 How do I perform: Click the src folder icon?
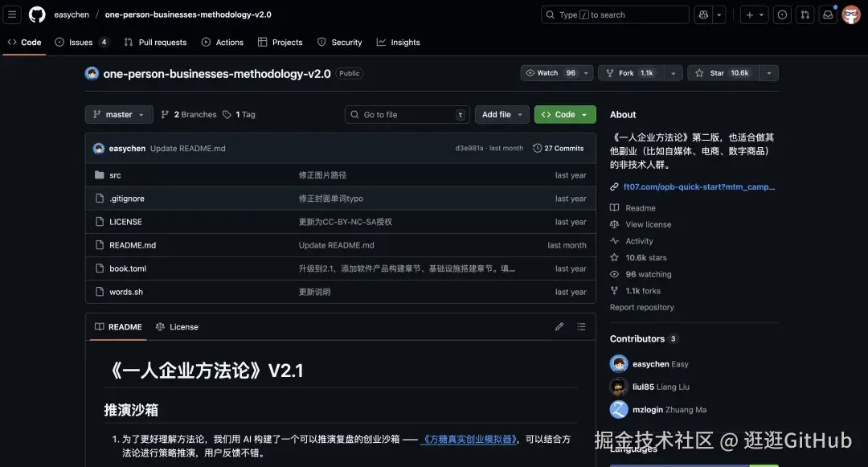click(100, 175)
